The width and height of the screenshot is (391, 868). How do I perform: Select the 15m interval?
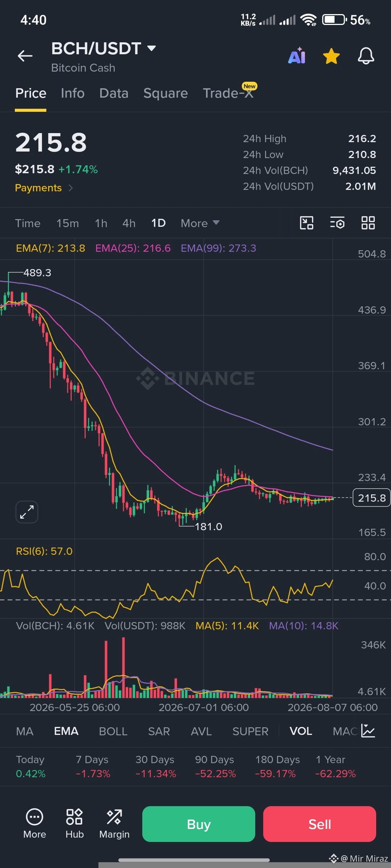tap(68, 223)
